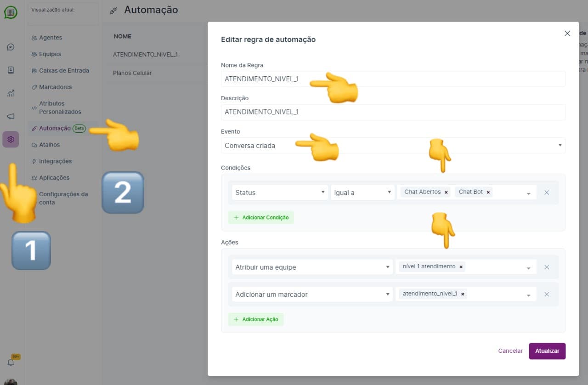
Task: Remove the nível 1 atendimento team tag
Action: 461,266
